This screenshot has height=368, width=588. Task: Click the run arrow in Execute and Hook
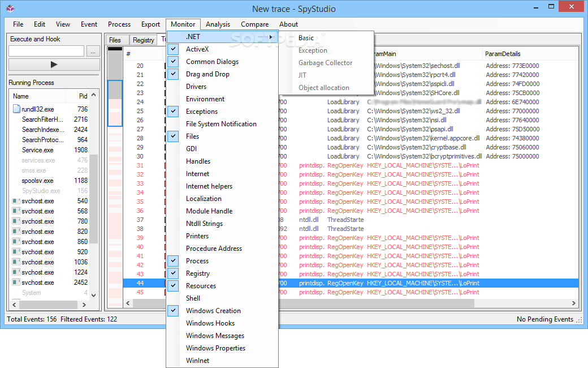click(54, 65)
